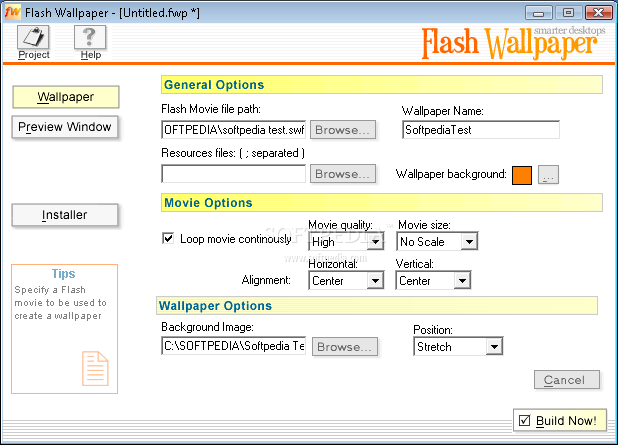Select the Wallpaper section tab
The image size is (618, 445).
(66, 97)
